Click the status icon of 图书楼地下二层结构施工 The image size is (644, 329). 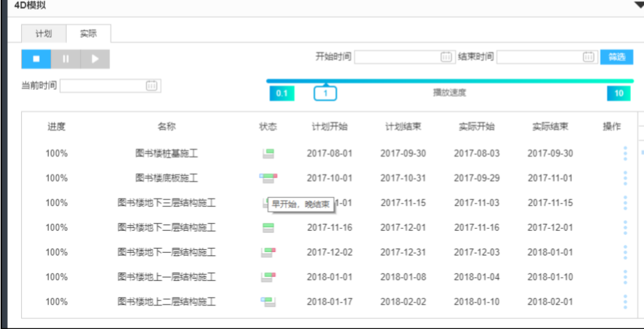click(x=268, y=227)
